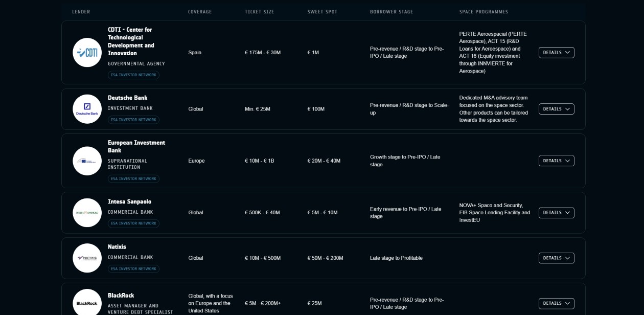Click the European Investment Bank name

[x=136, y=147]
